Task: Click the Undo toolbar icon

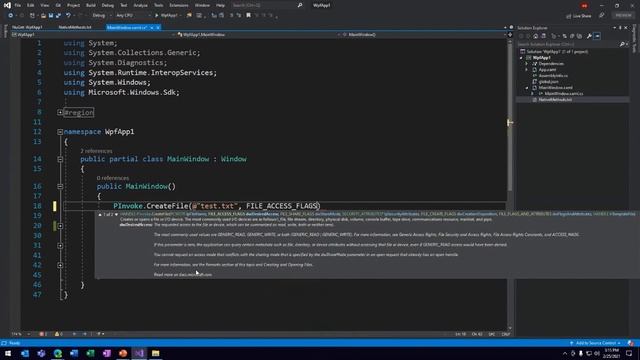Action: point(68,16)
